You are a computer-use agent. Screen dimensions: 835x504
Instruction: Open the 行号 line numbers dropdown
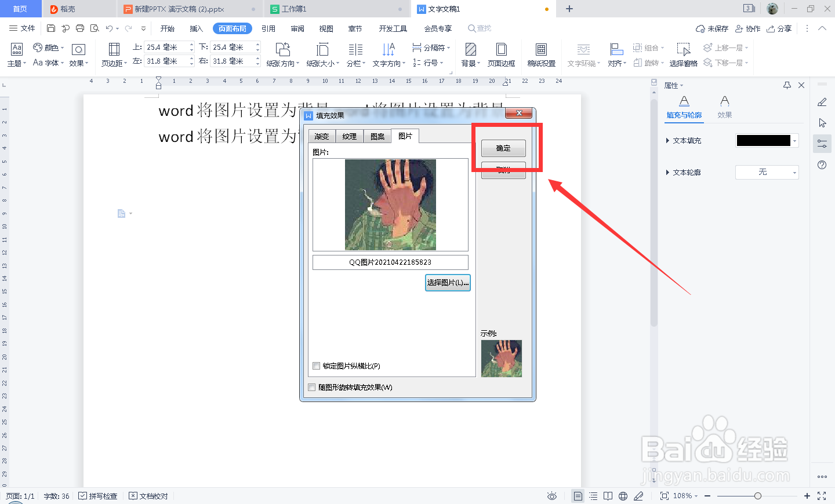428,63
